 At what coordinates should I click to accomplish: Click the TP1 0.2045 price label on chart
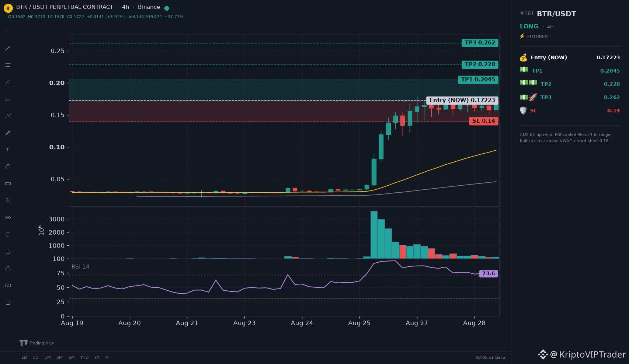[478, 80]
